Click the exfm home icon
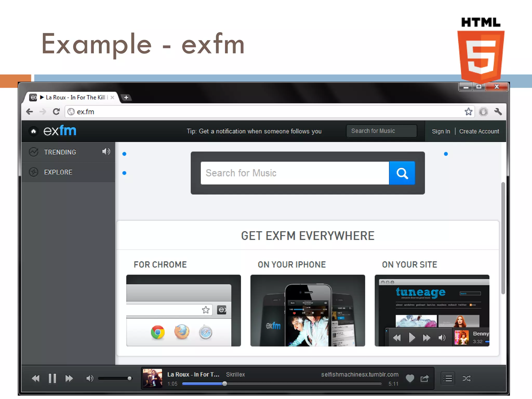This screenshot has height=399, width=532. 34,131
